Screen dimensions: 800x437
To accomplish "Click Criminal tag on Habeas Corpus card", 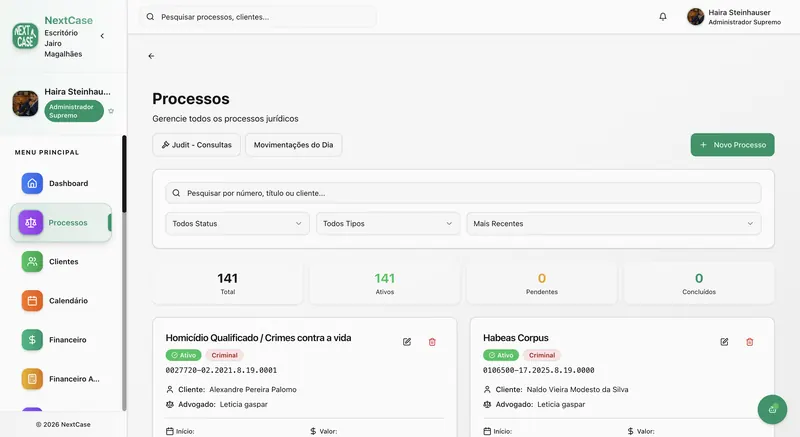I will coord(542,355).
